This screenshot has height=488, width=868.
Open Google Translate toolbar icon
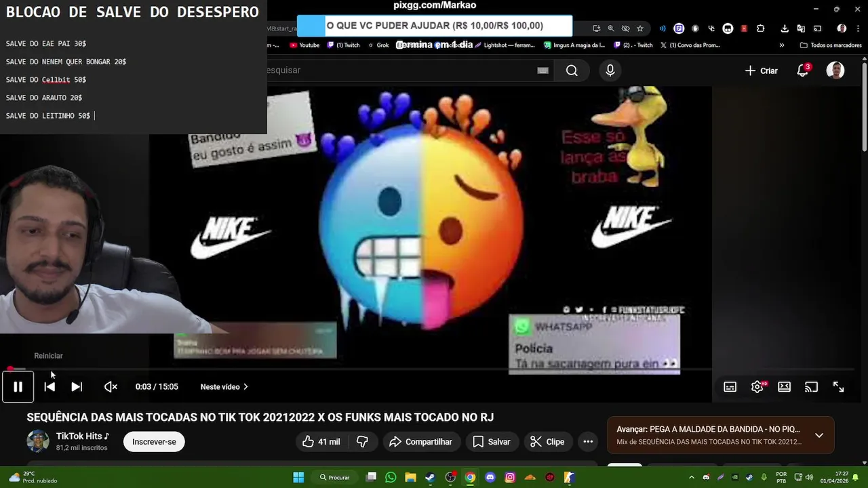click(x=801, y=28)
